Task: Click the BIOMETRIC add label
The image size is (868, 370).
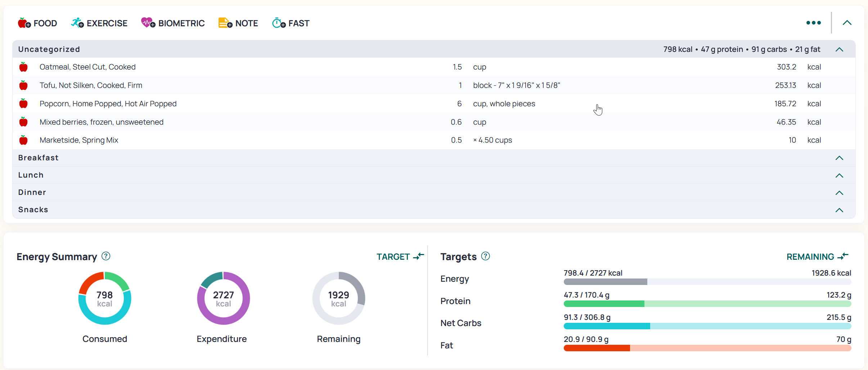Action: click(x=181, y=23)
